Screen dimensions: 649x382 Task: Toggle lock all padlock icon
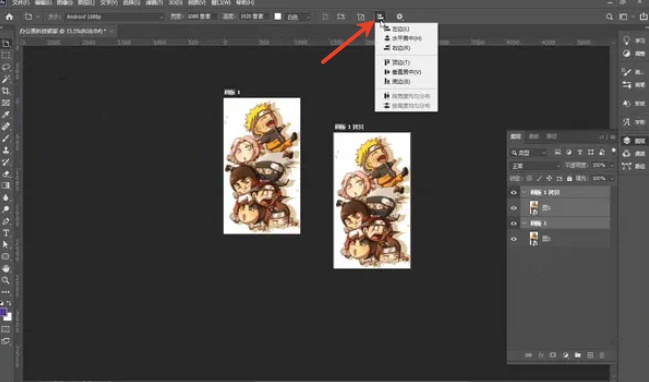(570, 178)
